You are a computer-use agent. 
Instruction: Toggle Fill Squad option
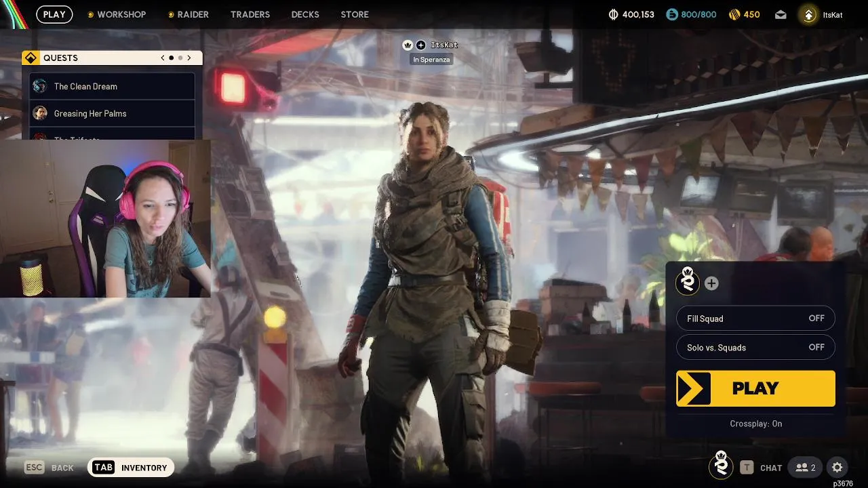(x=755, y=319)
